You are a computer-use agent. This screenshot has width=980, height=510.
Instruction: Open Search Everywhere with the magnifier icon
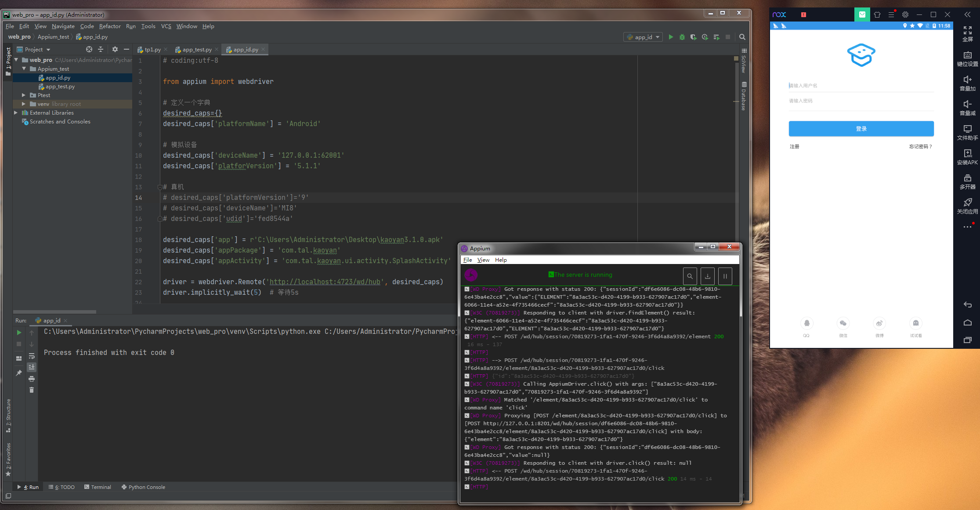[742, 37]
